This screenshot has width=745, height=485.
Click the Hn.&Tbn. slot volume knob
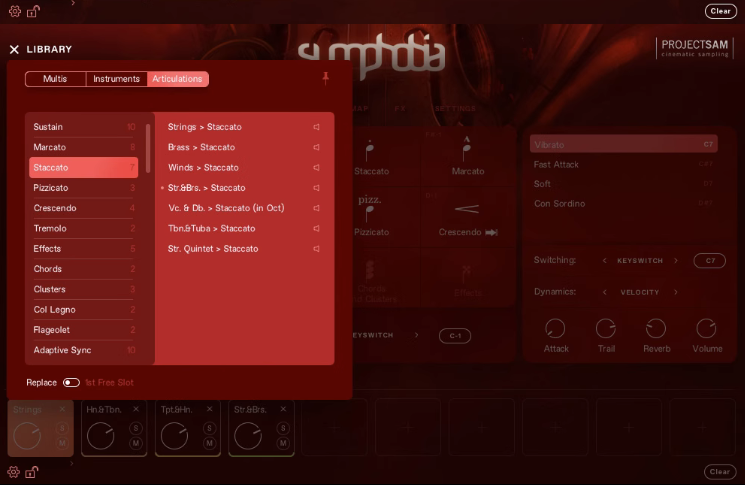coord(101,436)
